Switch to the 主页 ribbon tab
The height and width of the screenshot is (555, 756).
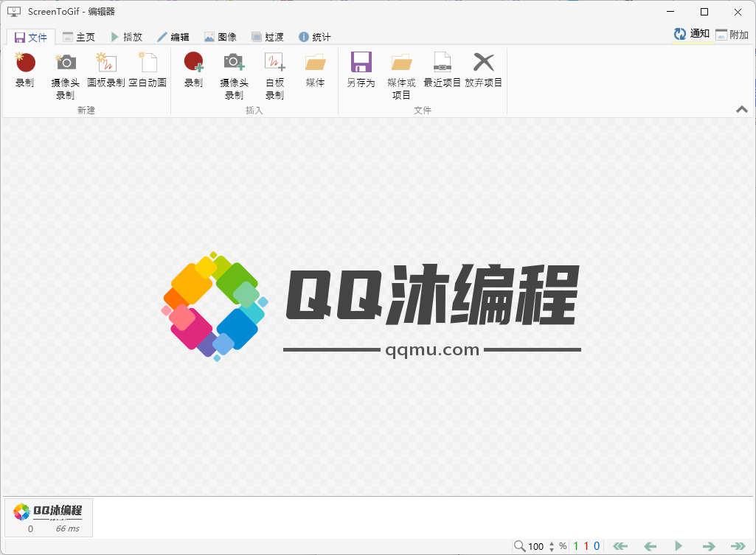[x=79, y=37]
